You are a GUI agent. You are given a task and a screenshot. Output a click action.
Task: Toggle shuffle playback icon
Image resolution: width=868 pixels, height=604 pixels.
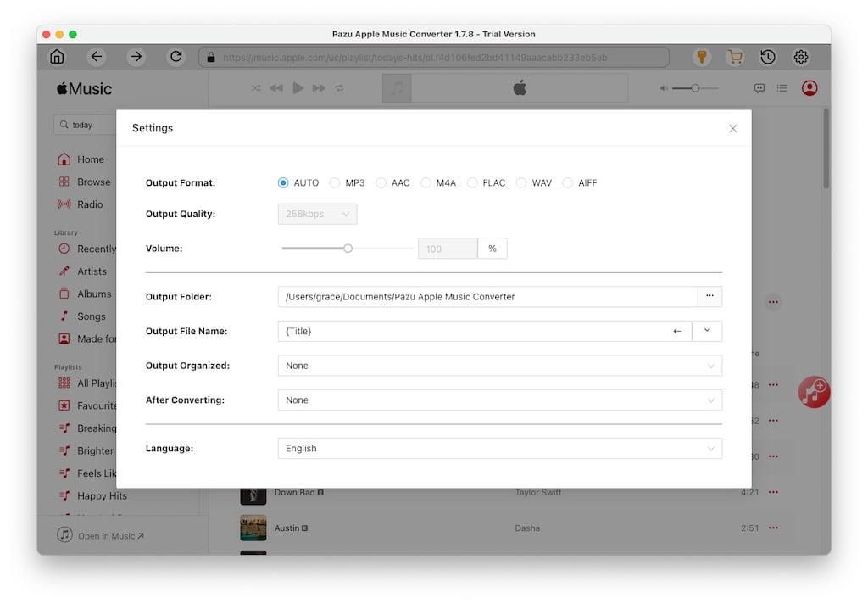[255, 88]
